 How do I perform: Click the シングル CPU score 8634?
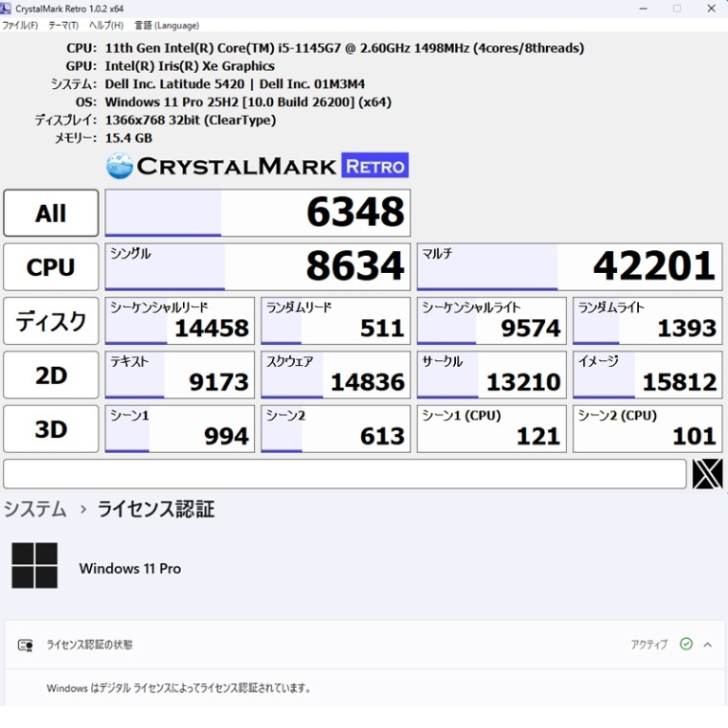[258, 267]
